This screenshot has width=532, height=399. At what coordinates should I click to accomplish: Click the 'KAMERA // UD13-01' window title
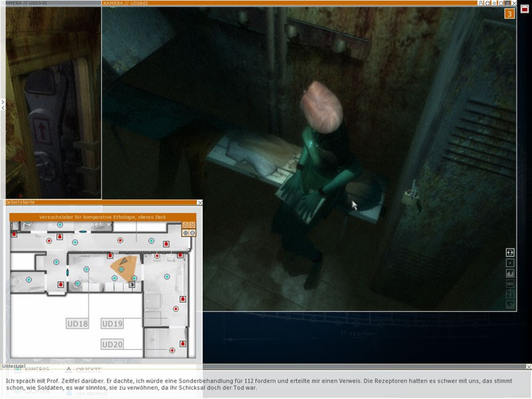[x=26, y=3]
